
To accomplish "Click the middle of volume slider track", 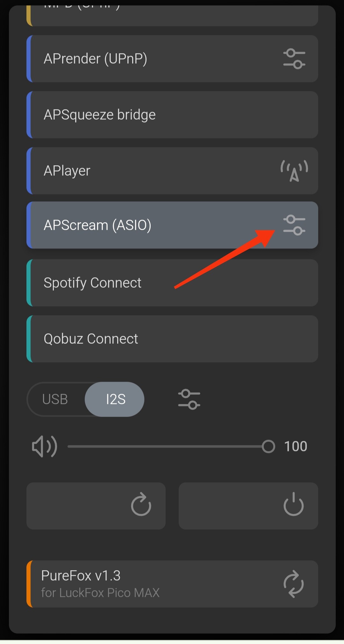I will pos(168,446).
